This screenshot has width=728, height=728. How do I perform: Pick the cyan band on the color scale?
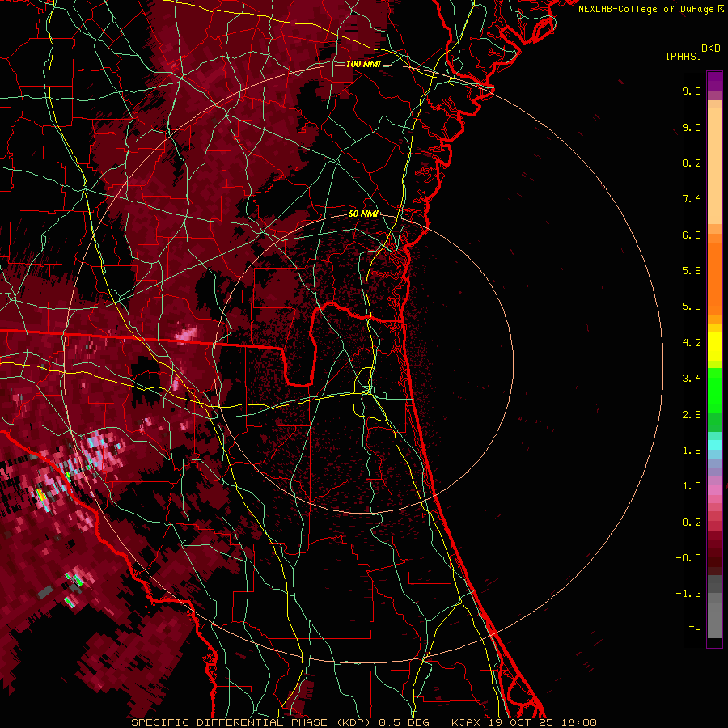[714, 445]
